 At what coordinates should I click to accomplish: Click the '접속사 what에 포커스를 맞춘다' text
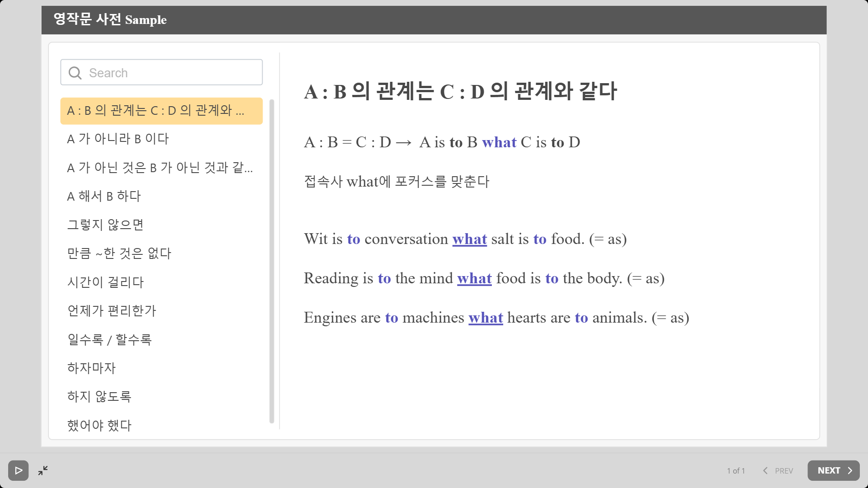click(x=396, y=182)
